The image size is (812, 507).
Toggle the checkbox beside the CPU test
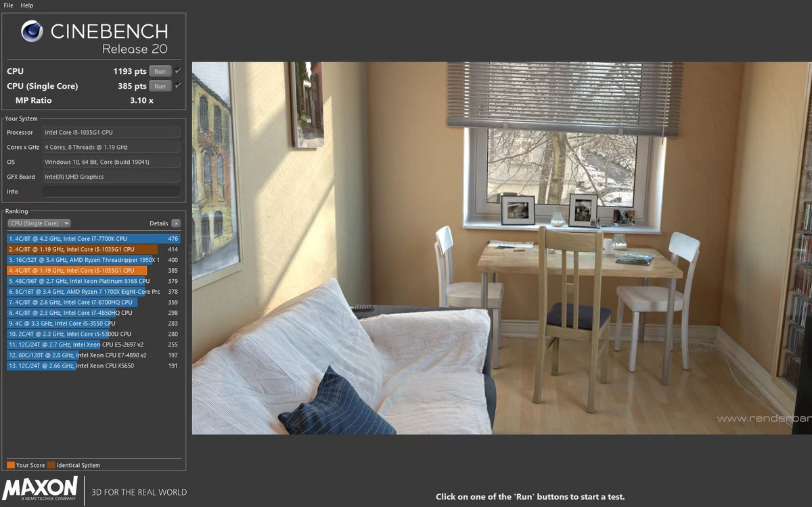point(178,71)
